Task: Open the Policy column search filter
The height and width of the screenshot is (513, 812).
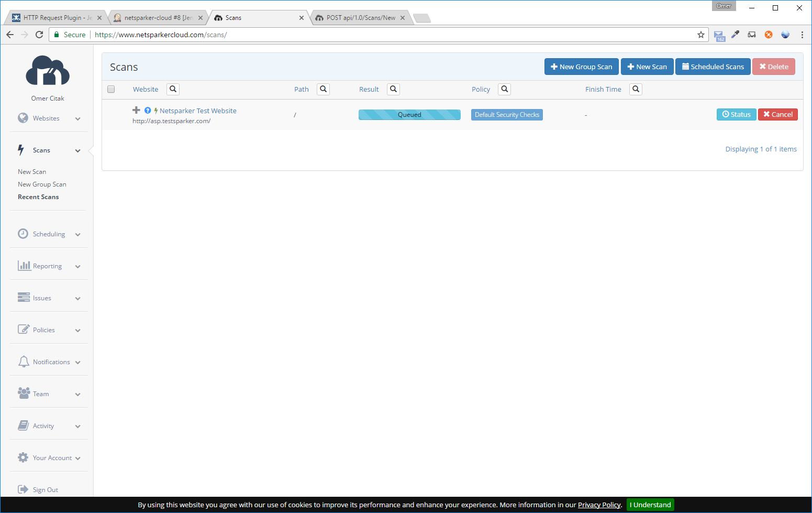Action: click(504, 89)
